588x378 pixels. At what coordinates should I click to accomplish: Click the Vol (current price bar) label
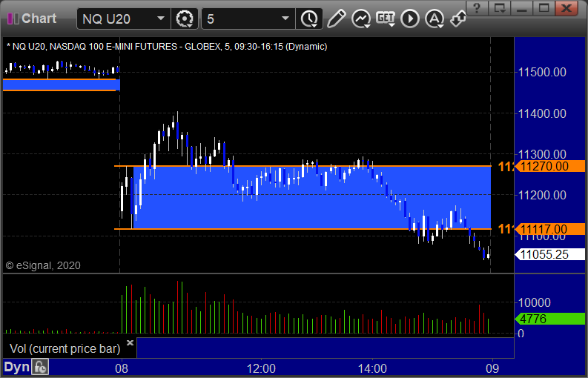click(65, 349)
